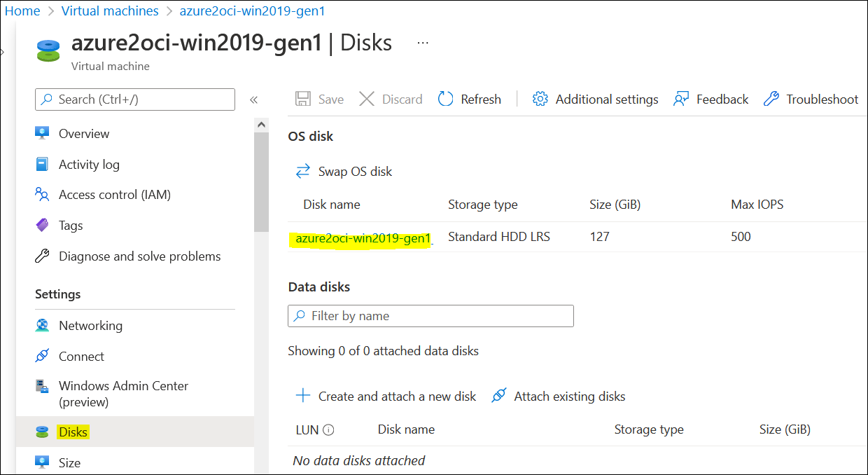
Task: Open the more options ellipsis beside Disks title
Action: click(423, 43)
